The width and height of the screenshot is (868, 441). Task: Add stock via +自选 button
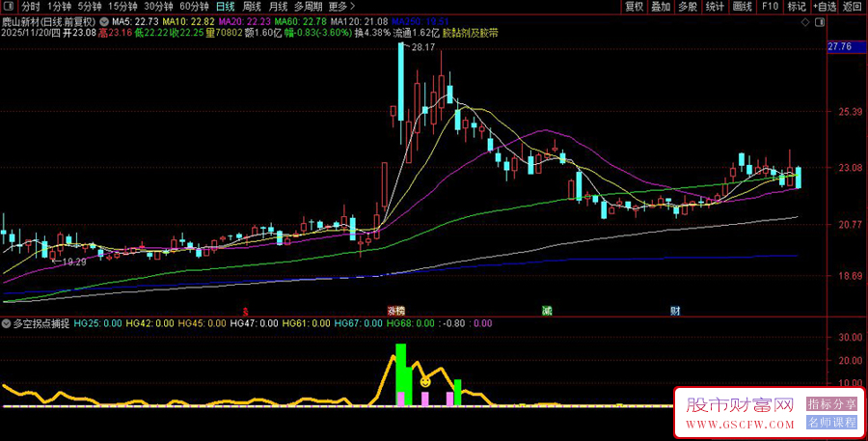825,6
